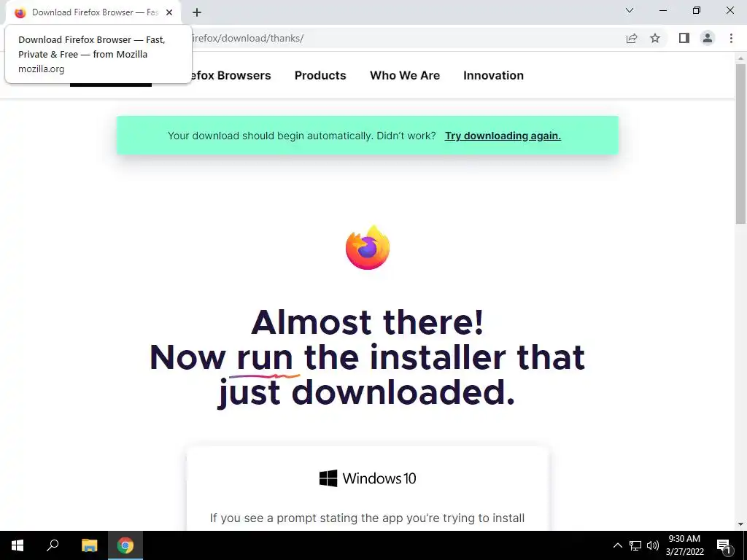Open a new tab with plus button
This screenshot has width=747, height=560.
(197, 12)
